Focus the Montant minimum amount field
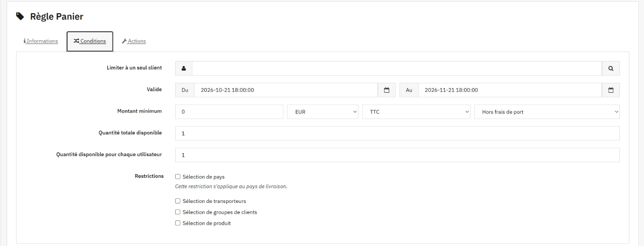This screenshot has width=644, height=246. pos(229,112)
